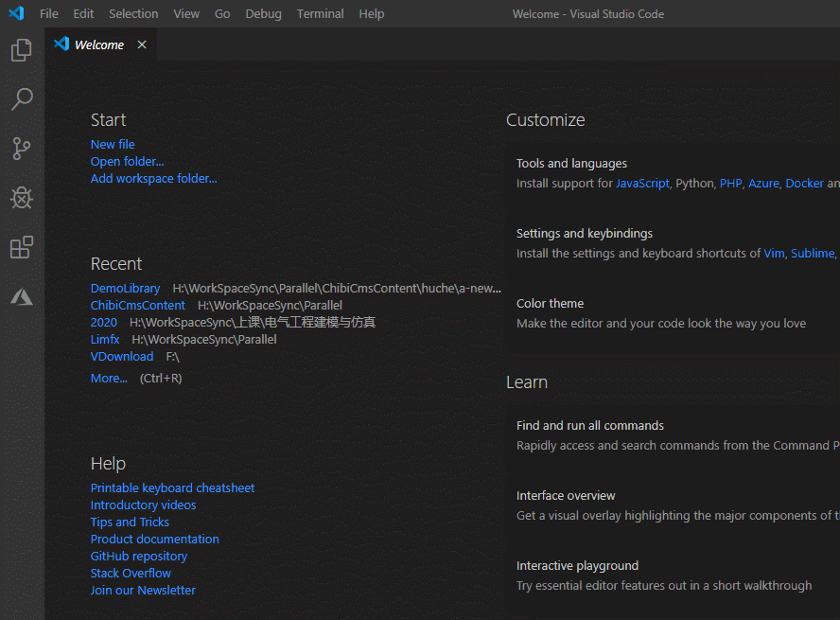The height and width of the screenshot is (620, 840).
Task: Install JavaScript language support link
Action: 642,184
